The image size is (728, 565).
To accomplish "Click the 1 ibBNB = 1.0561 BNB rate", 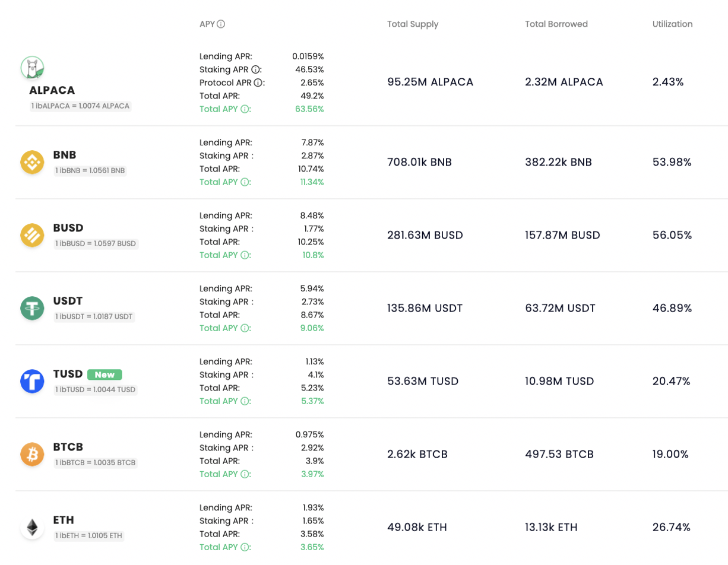I will pos(90,170).
